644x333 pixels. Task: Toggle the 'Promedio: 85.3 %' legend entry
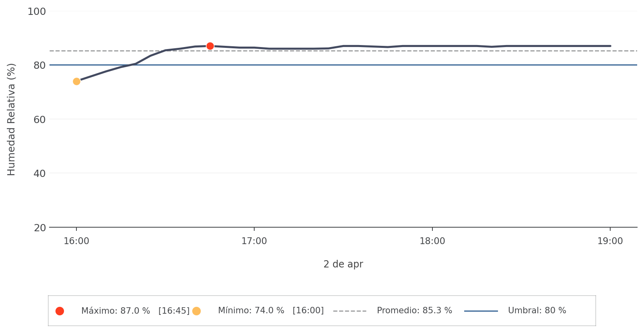click(414, 311)
